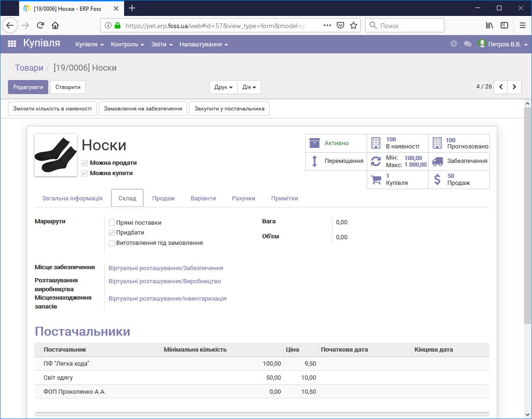The width and height of the screenshot is (532, 419).
Task: Open Переміщення moves stat button
Action: point(336,161)
